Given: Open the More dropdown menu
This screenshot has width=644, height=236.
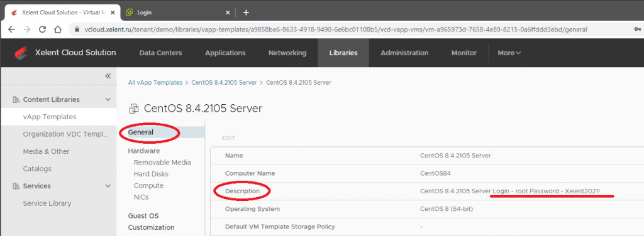Looking at the screenshot, I should (509, 53).
